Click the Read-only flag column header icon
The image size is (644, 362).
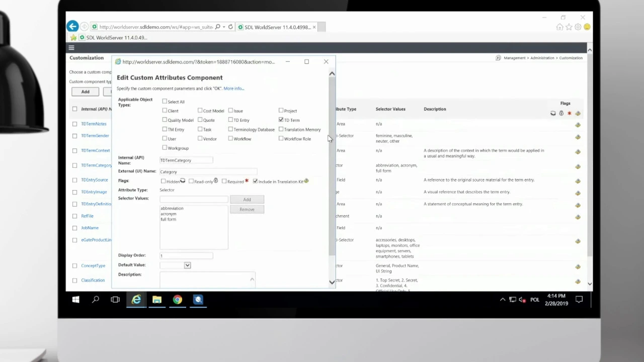click(x=561, y=113)
